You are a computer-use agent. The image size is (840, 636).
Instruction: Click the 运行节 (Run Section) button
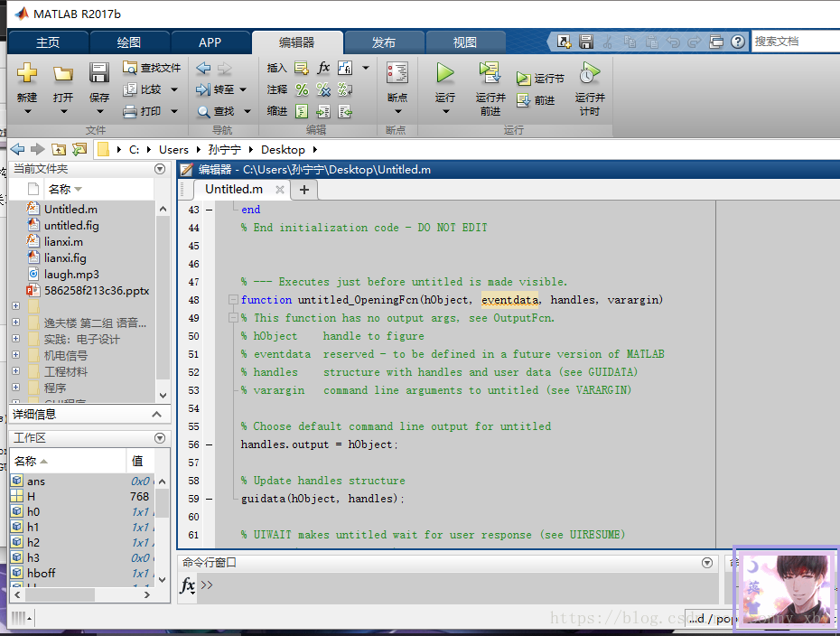(x=540, y=79)
